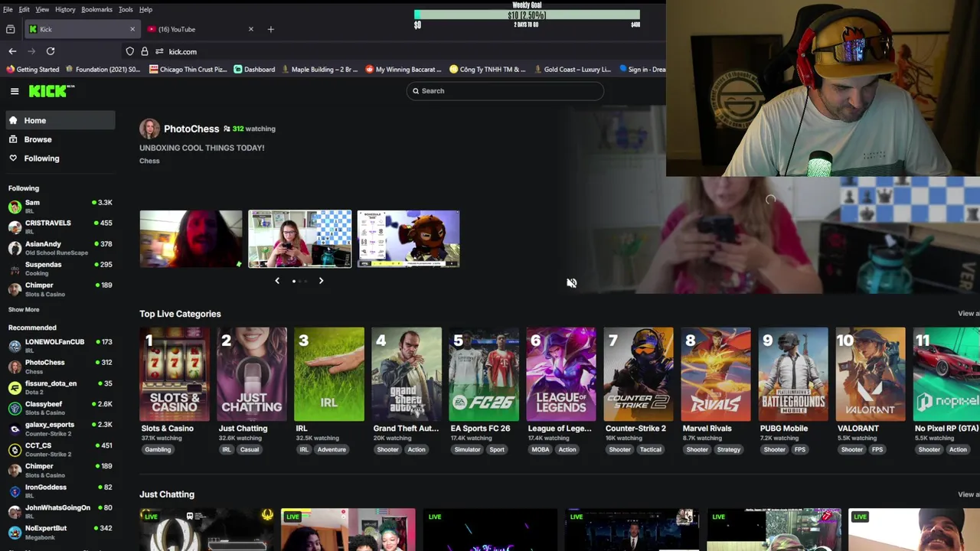Open the Bookmarks menu
This screenshot has width=980, height=551.
tap(97, 9)
